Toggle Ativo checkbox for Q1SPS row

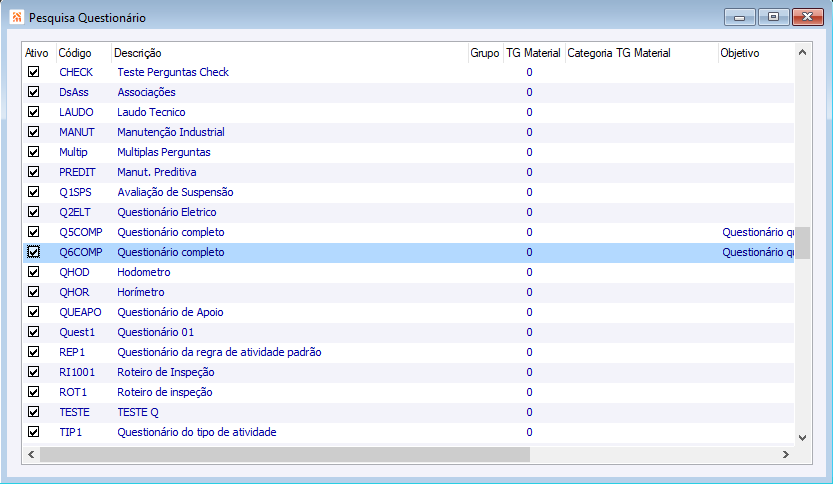point(33,192)
